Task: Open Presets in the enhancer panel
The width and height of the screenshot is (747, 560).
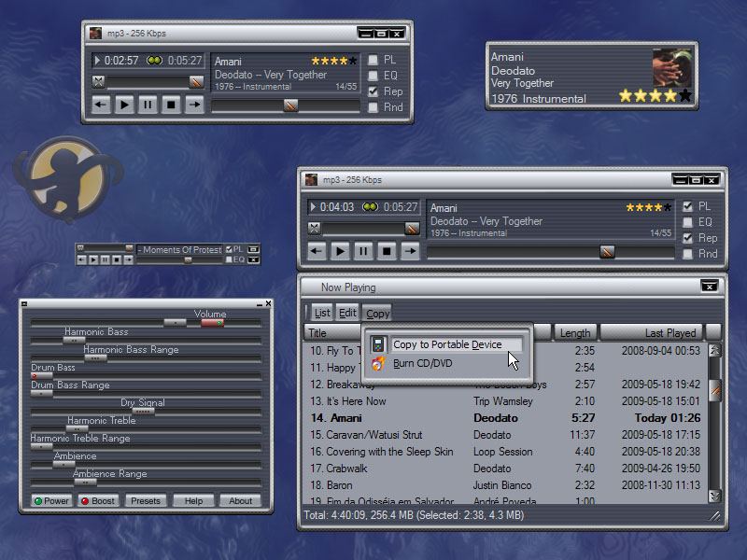Action: pyautogui.click(x=146, y=500)
